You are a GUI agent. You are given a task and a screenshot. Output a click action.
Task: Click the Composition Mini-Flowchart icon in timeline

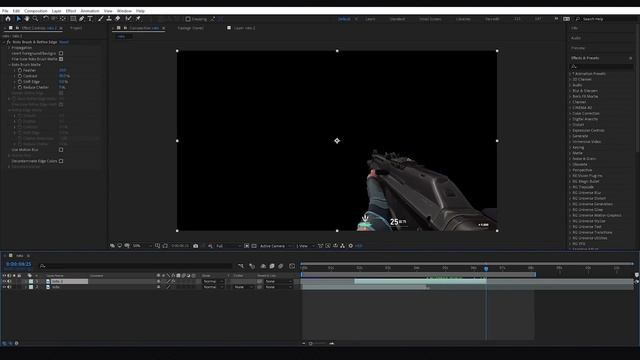(x=241, y=266)
